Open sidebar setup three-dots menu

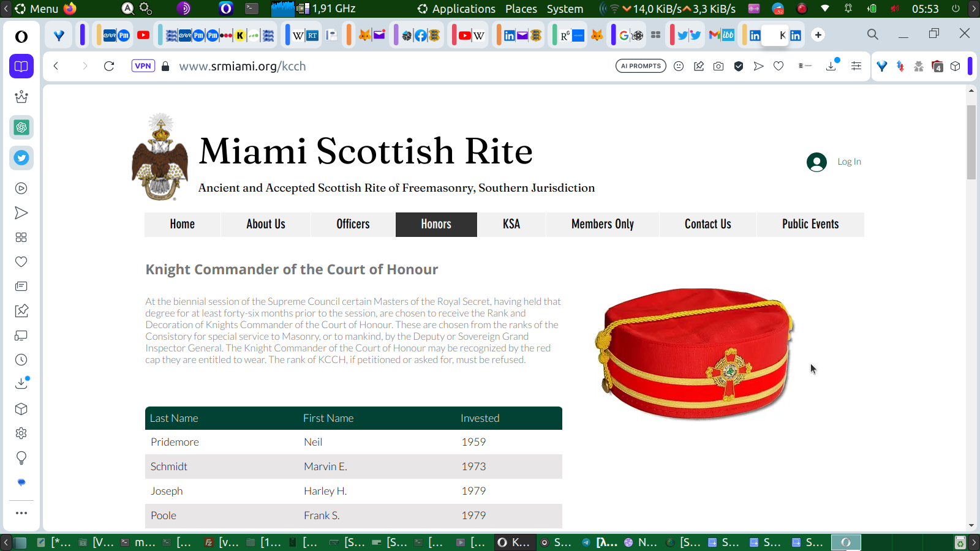21,513
